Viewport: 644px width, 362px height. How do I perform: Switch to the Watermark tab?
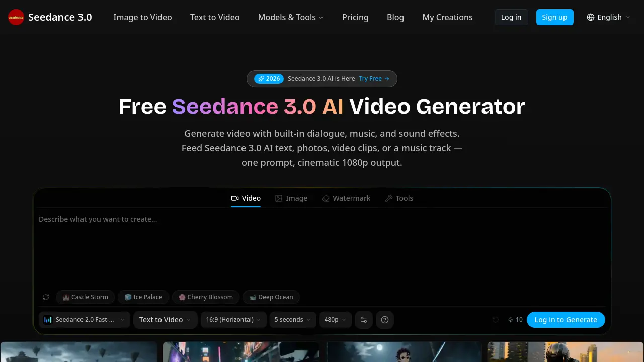point(346,198)
